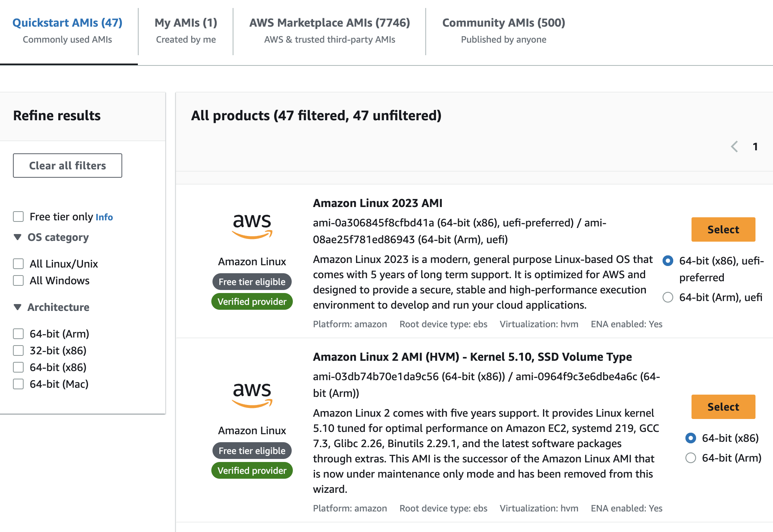The width and height of the screenshot is (773, 532).
Task: Click Verified provider badge on Amazon Linux 2
Action: [x=252, y=471]
